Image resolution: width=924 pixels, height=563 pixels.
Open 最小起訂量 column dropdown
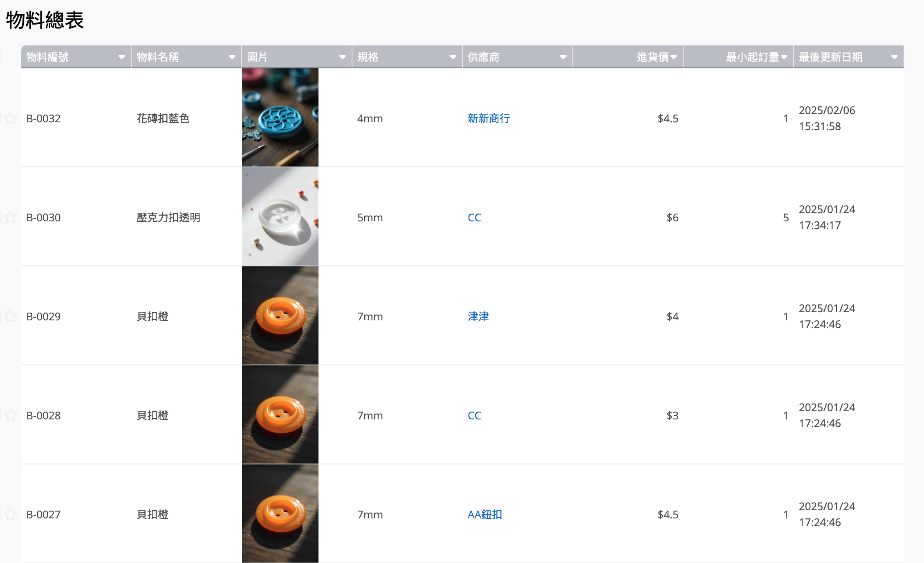[784, 57]
